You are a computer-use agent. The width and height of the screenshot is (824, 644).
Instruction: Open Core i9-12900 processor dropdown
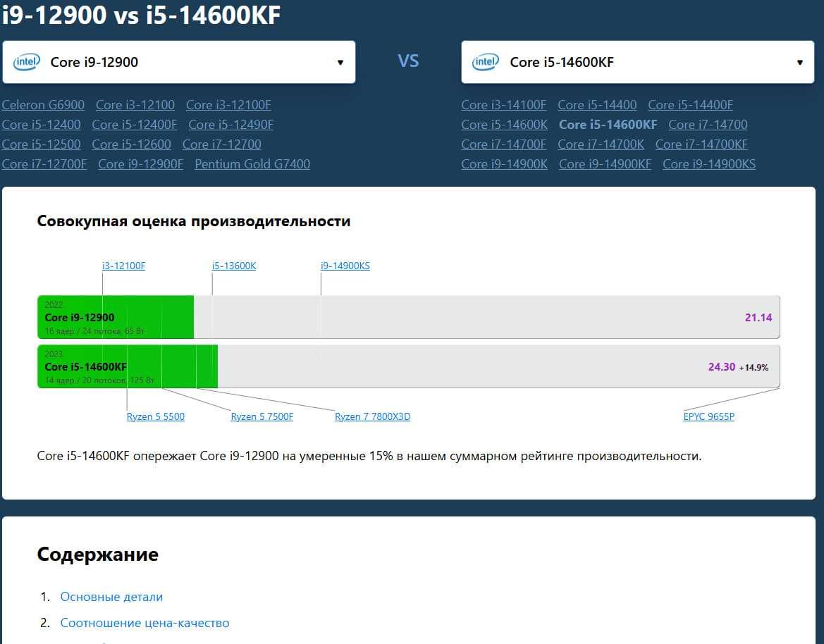click(178, 62)
